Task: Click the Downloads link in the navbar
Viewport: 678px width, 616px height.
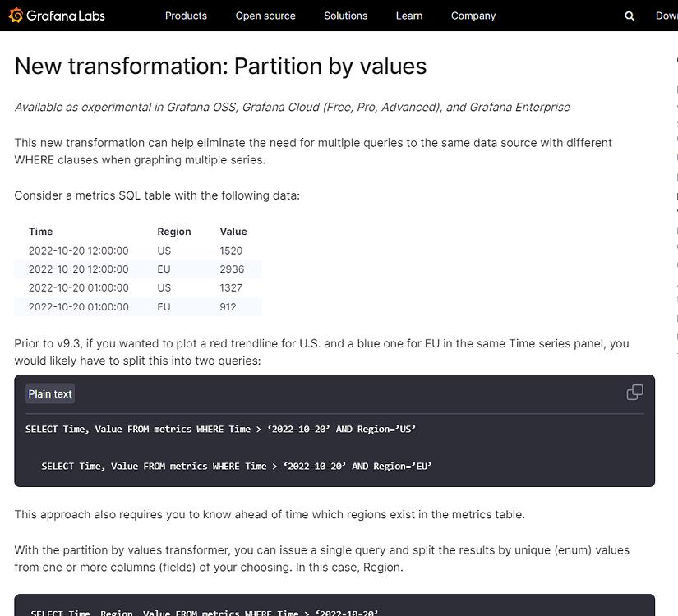Action: tap(666, 16)
